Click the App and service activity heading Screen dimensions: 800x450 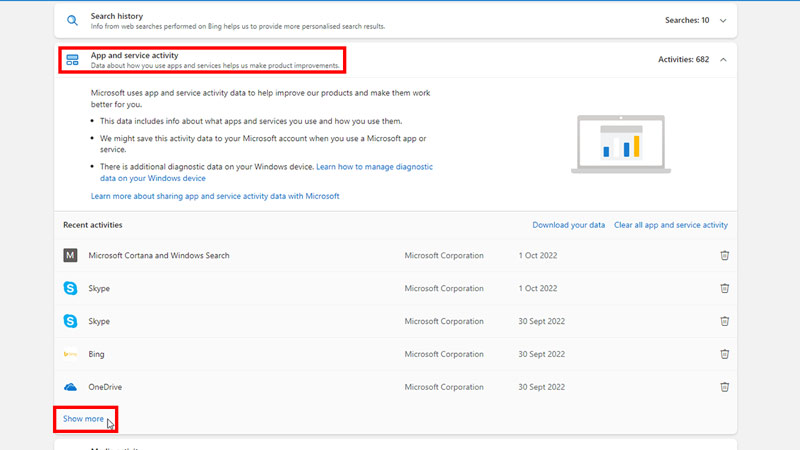click(135, 55)
